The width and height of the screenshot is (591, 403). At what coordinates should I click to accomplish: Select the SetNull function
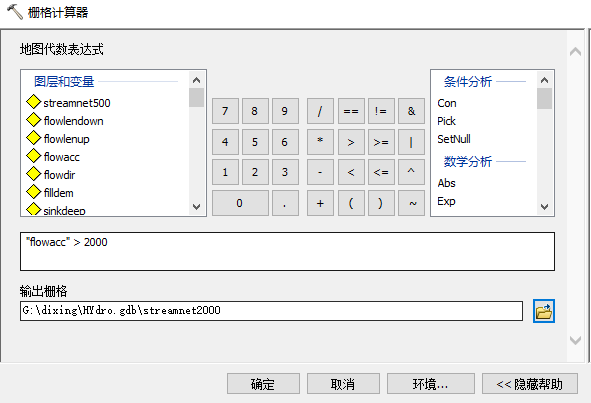tap(453, 139)
